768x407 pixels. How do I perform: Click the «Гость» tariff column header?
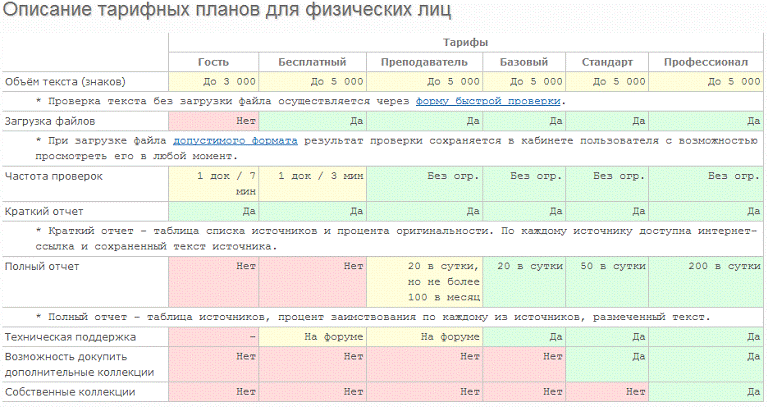213,62
